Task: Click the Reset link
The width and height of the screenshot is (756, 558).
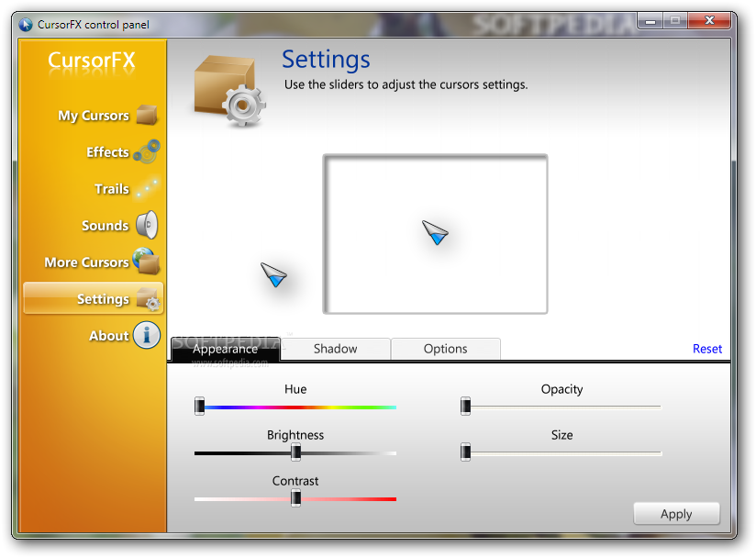Action: coord(707,349)
